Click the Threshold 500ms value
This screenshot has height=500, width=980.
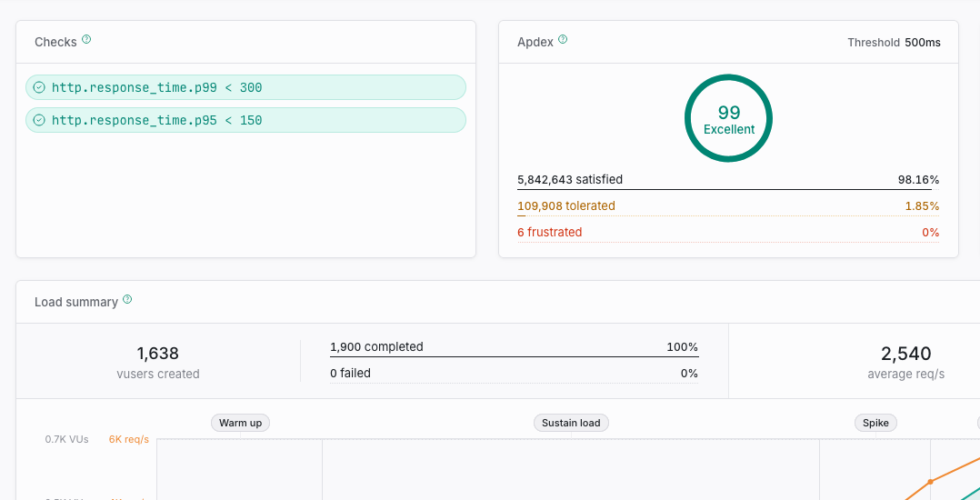922,43
